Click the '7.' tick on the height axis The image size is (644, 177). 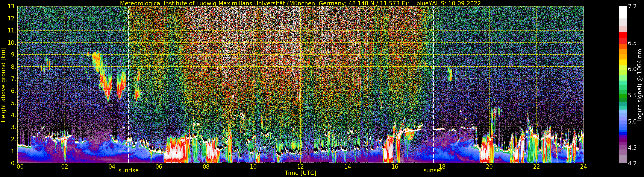pos(14,79)
